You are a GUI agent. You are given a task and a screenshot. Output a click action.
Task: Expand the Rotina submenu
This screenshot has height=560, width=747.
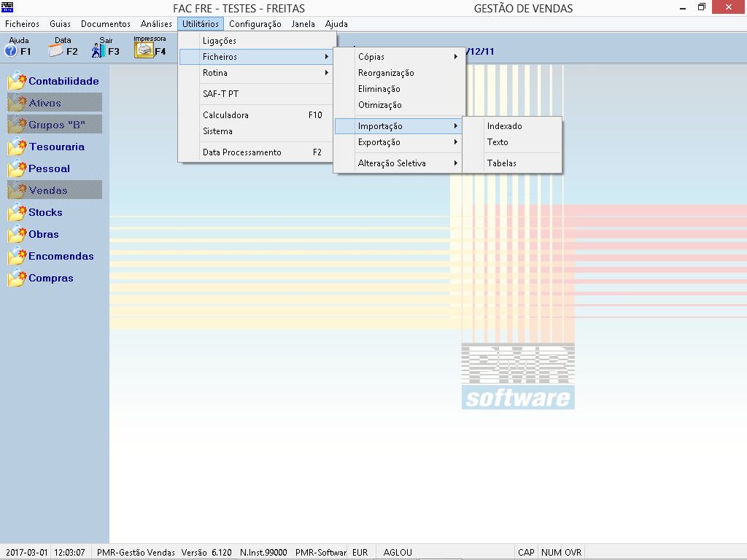256,73
